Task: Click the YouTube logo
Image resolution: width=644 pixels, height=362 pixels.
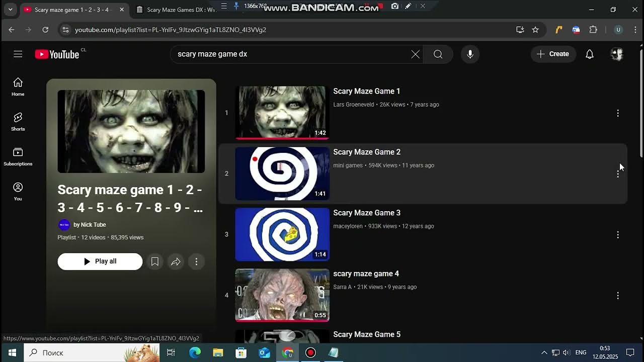Action: coord(57,54)
